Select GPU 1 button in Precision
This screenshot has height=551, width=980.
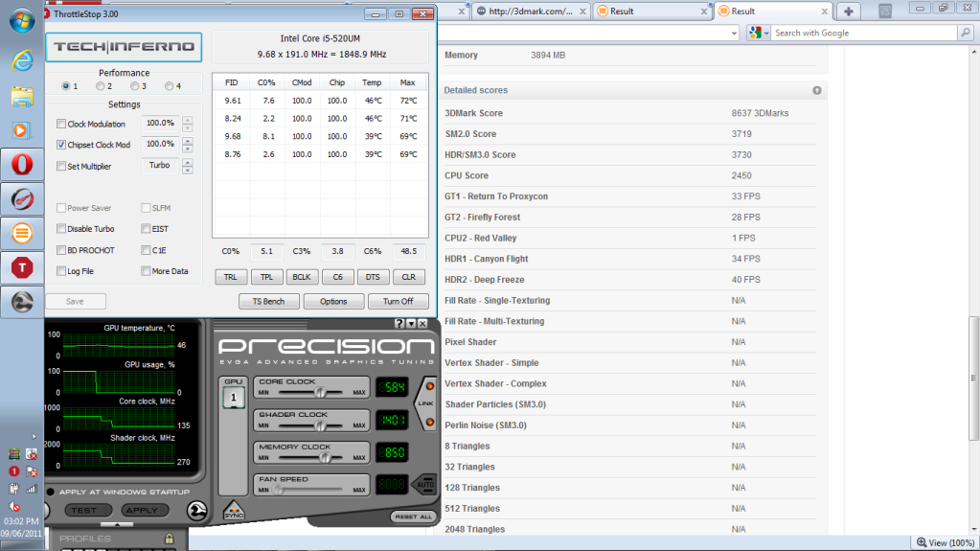pyautogui.click(x=234, y=397)
